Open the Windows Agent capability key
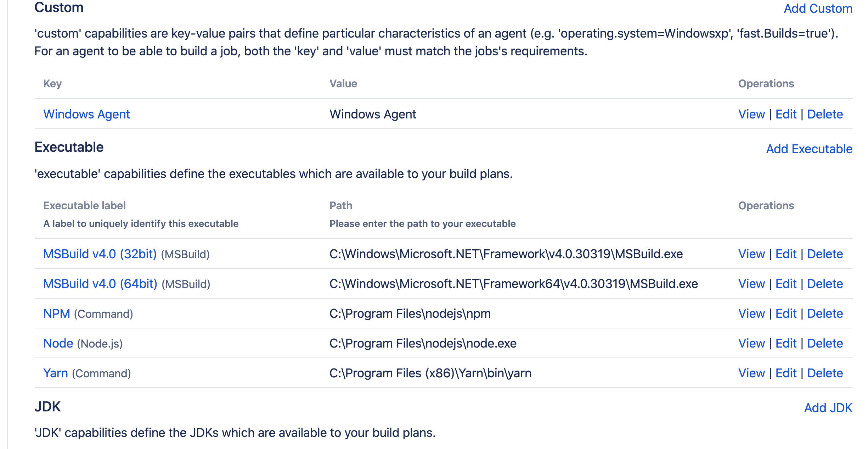This screenshot has height=449, width=868. tap(86, 114)
